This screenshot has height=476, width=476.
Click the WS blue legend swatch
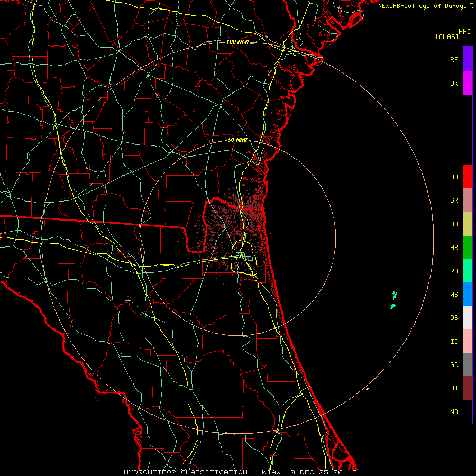tap(467, 294)
